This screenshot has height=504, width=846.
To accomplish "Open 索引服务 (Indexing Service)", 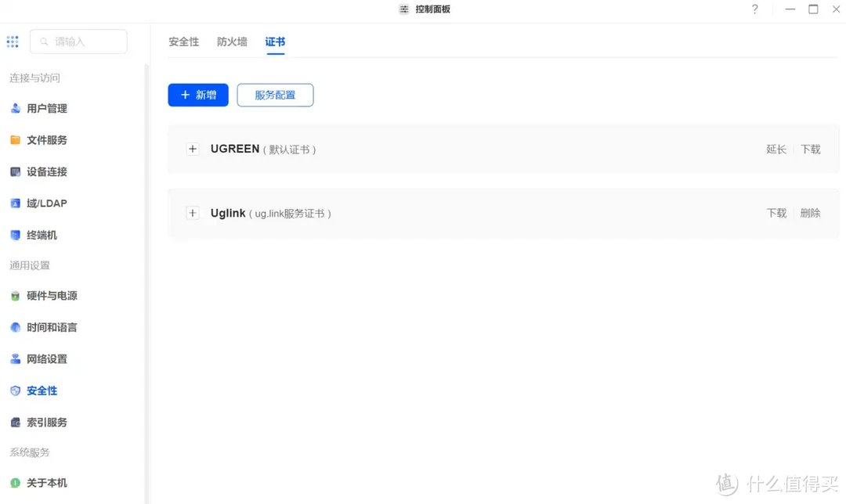I will click(x=49, y=422).
